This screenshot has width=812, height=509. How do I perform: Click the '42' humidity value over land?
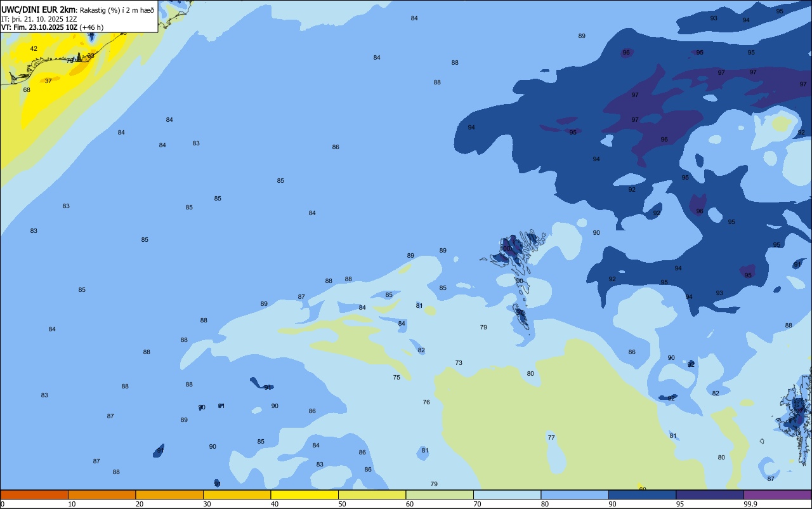(34, 49)
